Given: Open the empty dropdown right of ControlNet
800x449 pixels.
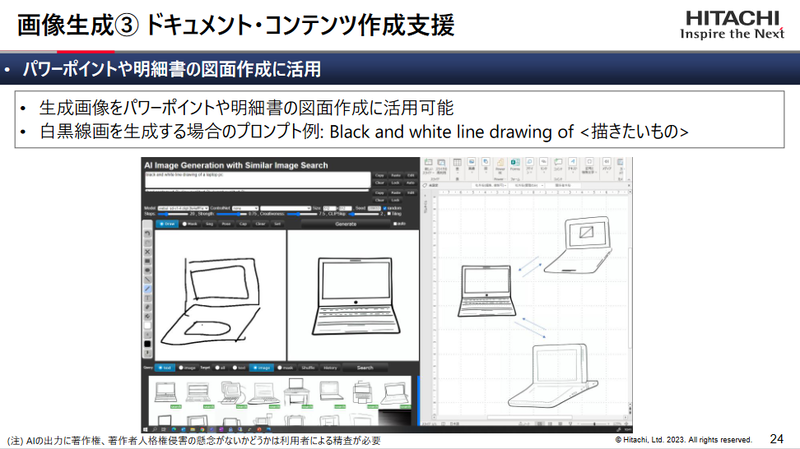Looking at the screenshot, I should tap(286, 208).
